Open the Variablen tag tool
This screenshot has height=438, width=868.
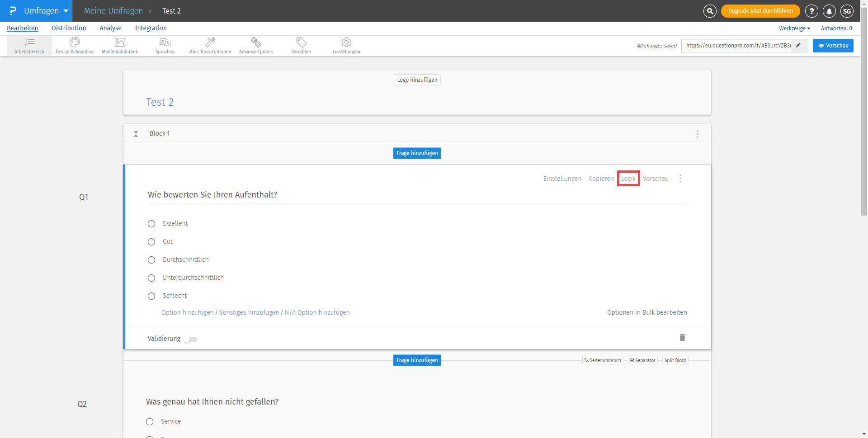(x=301, y=46)
